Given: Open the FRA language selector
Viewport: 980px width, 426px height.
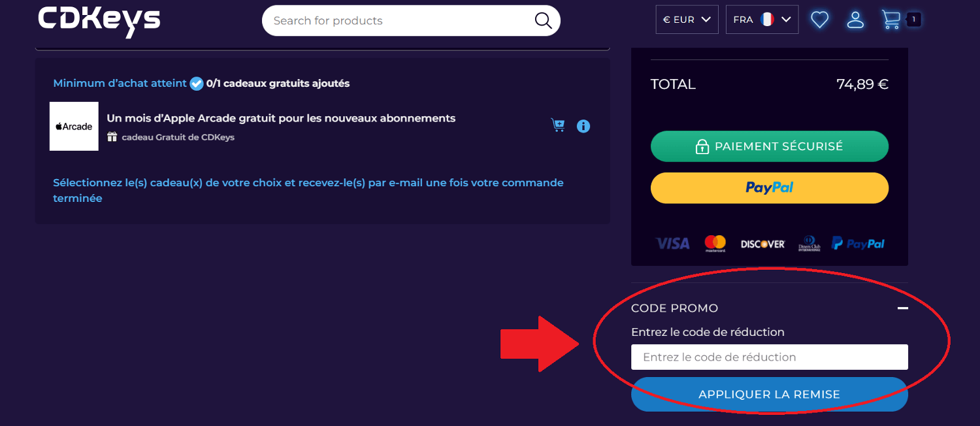Looking at the screenshot, I should 762,19.
